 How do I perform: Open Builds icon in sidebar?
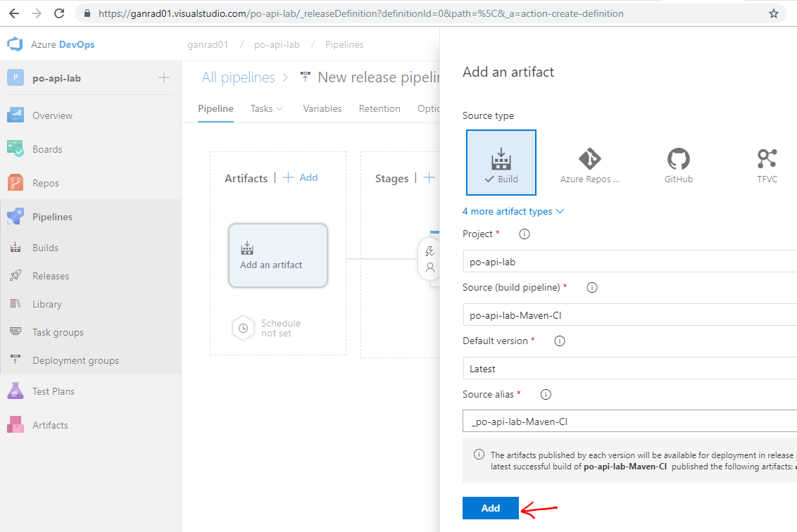click(15, 248)
